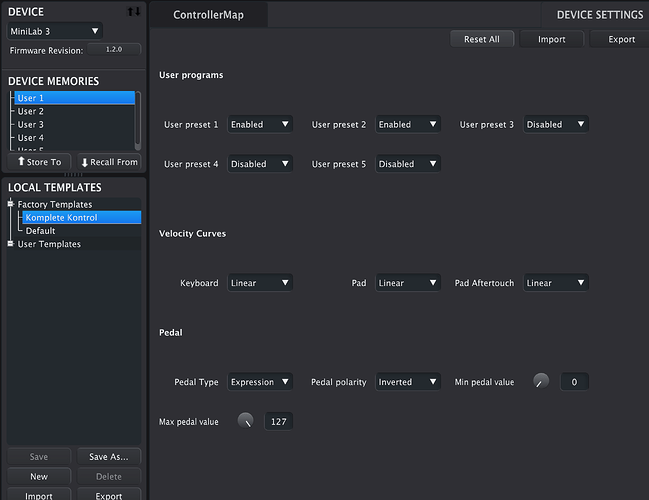Screen dimensions: 649x500
Task: Open the User preset 2 dropdown
Action: [408, 124]
